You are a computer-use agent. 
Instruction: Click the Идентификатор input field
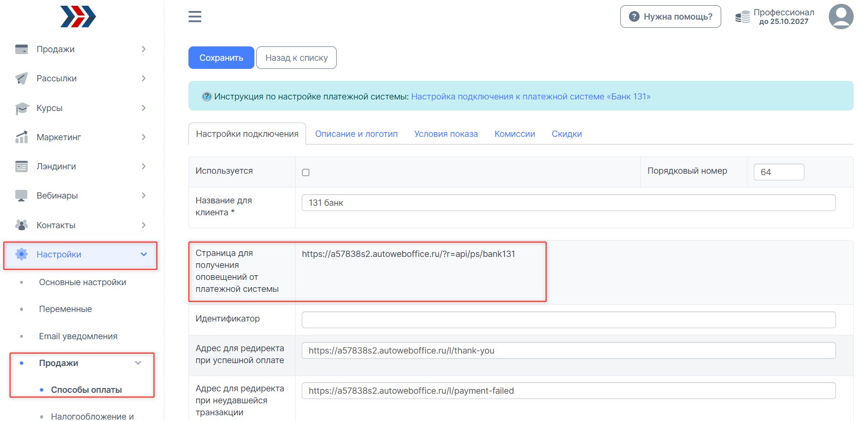coord(568,320)
